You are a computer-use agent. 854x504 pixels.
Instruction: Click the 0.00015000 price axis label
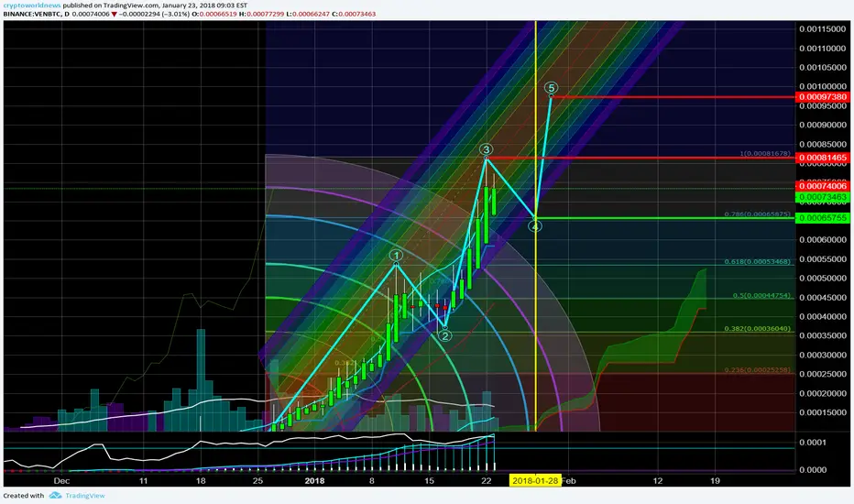pyautogui.click(x=823, y=412)
